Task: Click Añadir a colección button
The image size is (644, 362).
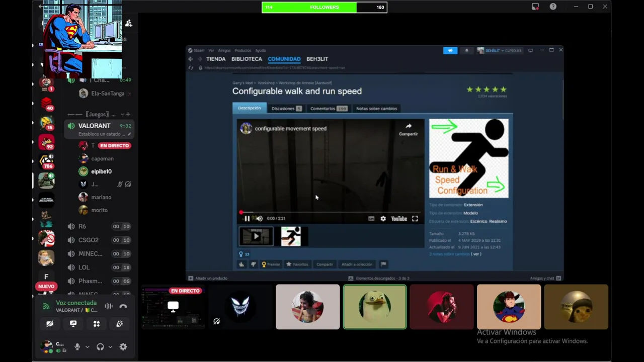Action: click(x=357, y=264)
